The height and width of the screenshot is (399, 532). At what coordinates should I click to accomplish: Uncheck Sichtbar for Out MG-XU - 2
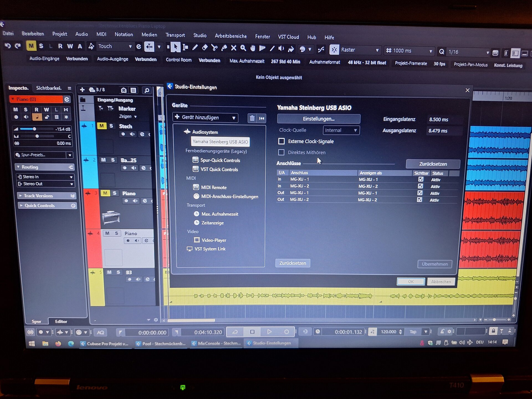coord(420,199)
